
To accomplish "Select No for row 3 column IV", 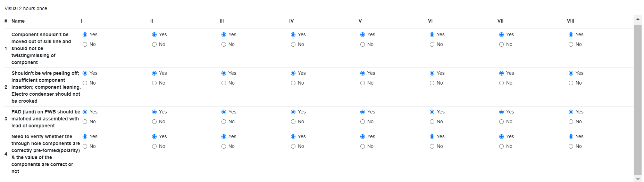I will [293, 122].
